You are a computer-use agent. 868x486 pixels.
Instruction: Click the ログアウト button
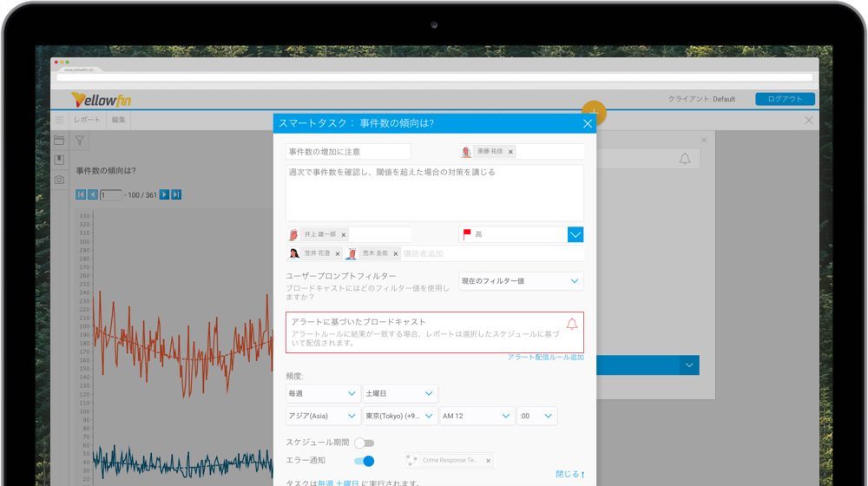(785, 99)
